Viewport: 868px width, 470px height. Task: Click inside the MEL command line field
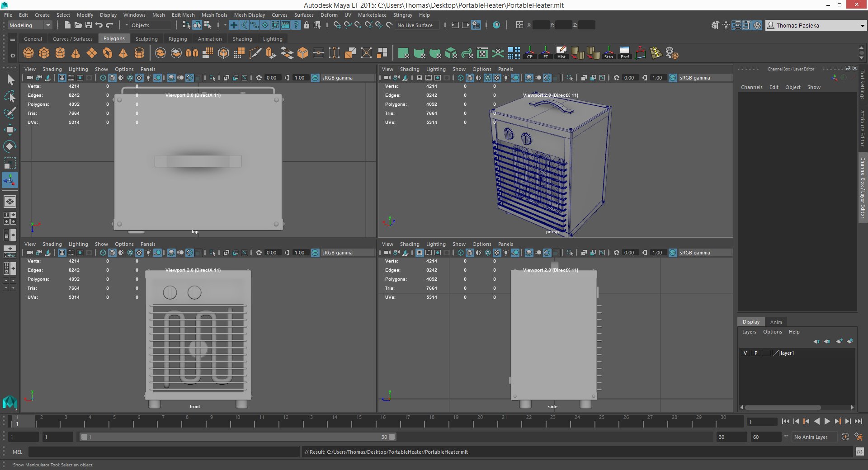coord(163,452)
